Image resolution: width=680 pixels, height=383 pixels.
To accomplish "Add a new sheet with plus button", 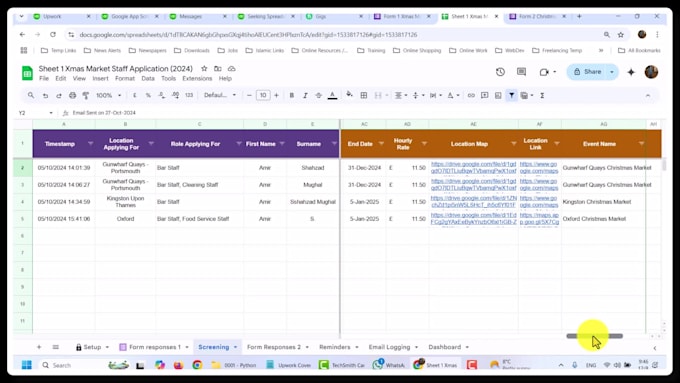I will pos(39,347).
